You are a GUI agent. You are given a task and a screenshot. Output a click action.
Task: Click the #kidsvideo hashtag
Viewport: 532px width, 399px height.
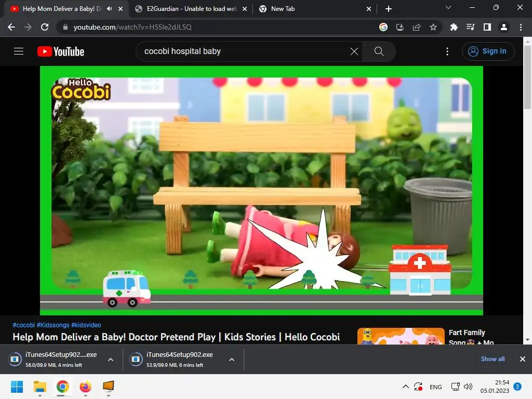pyautogui.click(x=86, y=325)
